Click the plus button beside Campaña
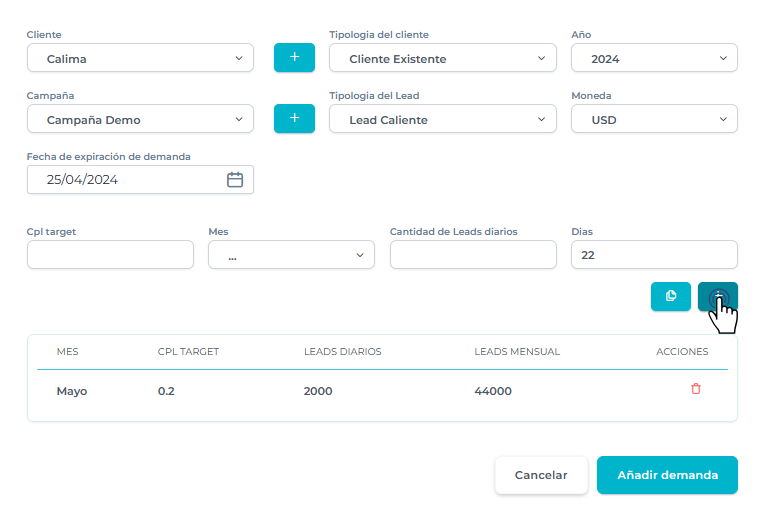Viewport: 770px width, 510px height. click(x=294, y=119)
